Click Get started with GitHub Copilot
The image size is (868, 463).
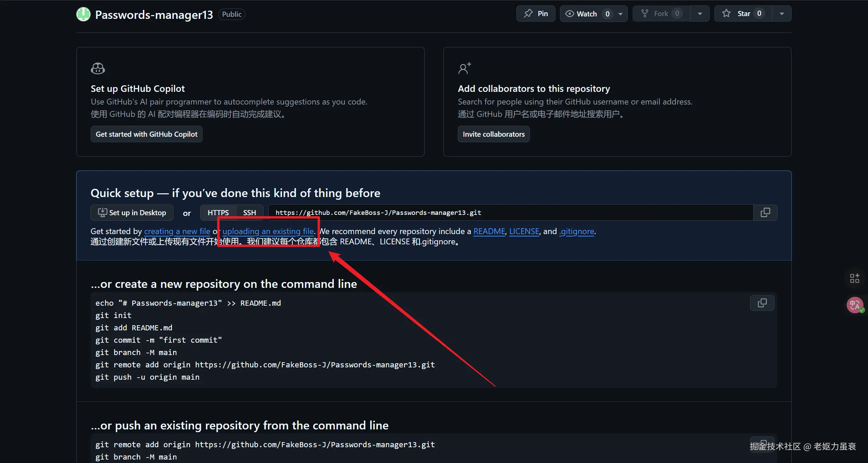146,134
